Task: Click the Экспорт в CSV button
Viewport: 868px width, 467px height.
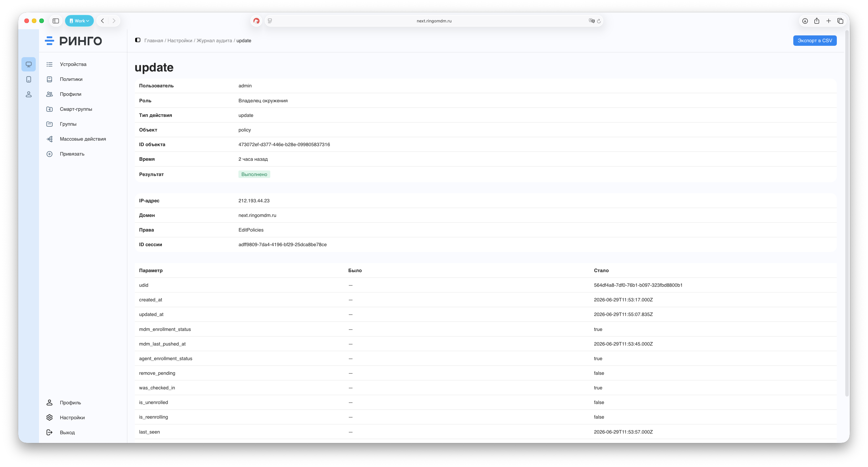Action: tap(815, 41)
